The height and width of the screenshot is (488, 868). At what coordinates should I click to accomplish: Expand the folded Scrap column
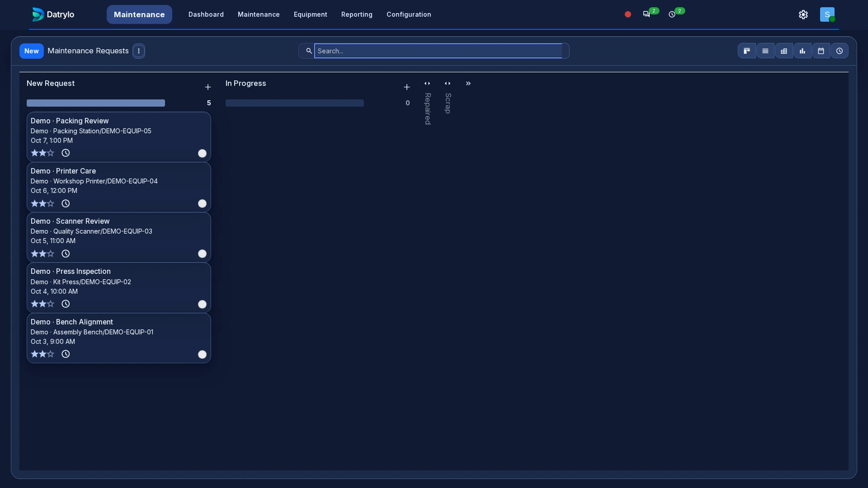point(448,84)
